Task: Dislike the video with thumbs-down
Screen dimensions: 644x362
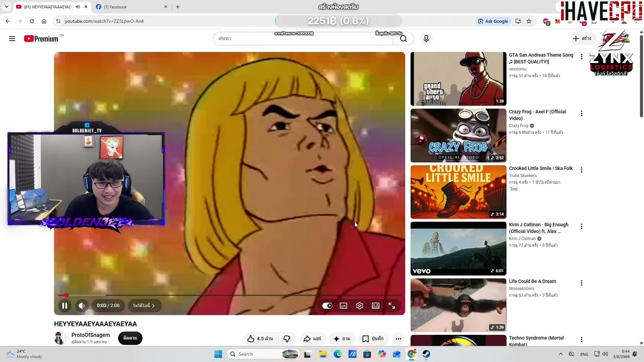Action: click(287, 339)
